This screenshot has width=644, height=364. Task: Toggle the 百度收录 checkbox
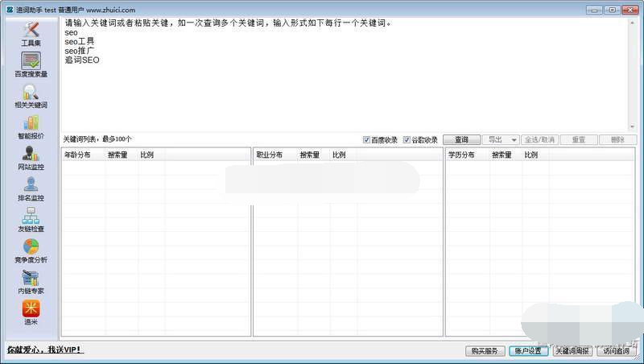(x=367, y=139)
